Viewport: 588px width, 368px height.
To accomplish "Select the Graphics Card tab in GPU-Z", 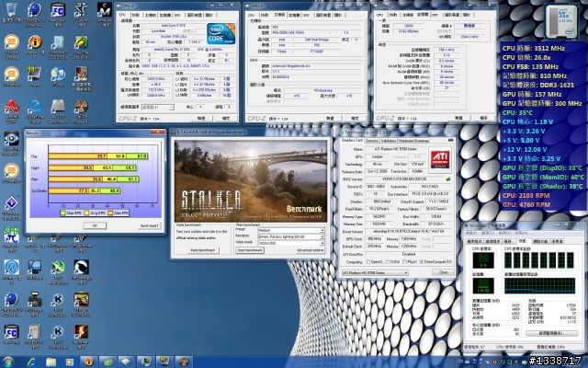I will pos(352,140).
